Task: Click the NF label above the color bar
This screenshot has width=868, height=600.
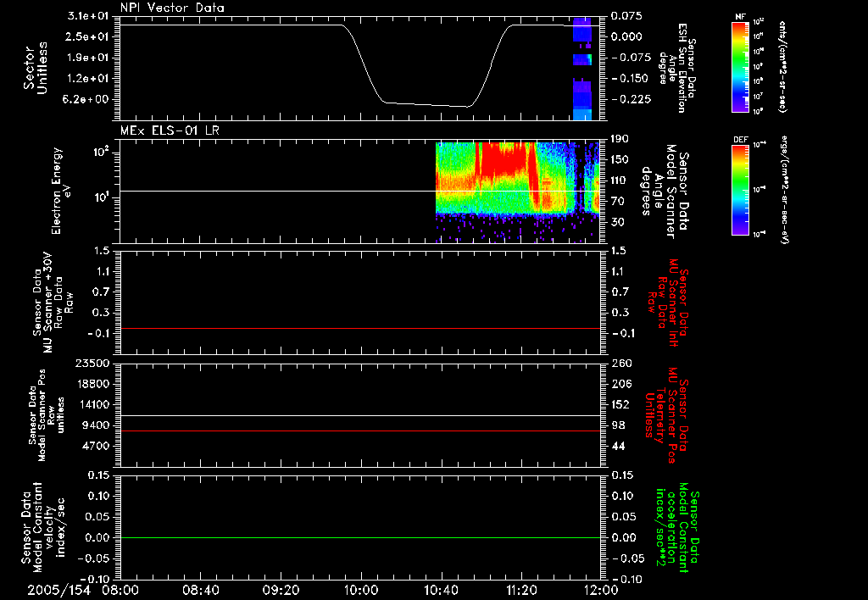Action: pyautogui.click(x=740, y=17)
